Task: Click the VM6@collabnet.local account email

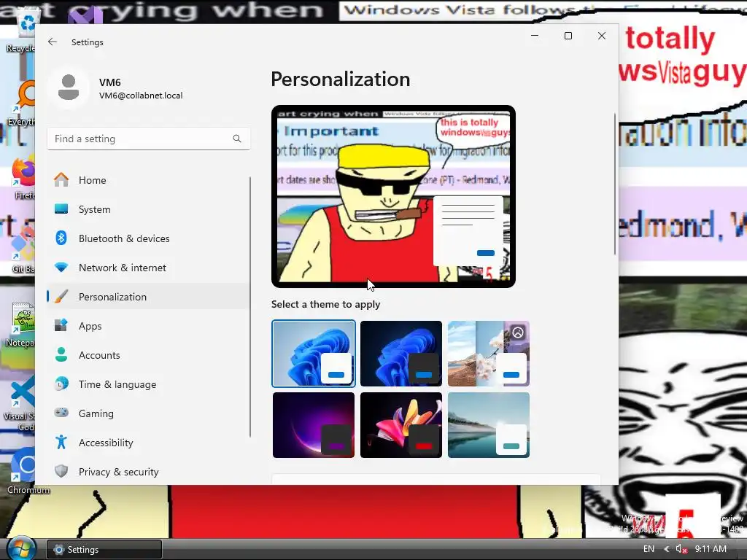Action: point(141,96)
